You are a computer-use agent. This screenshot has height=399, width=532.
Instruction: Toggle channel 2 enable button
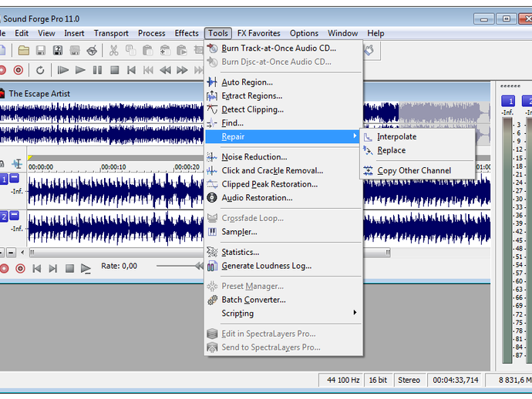4,216
